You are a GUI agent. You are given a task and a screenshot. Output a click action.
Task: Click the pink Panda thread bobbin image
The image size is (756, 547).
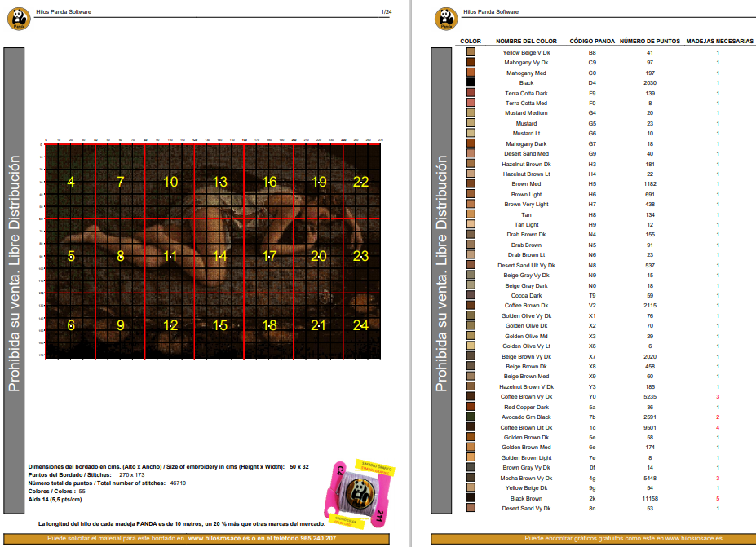point(359,493)
